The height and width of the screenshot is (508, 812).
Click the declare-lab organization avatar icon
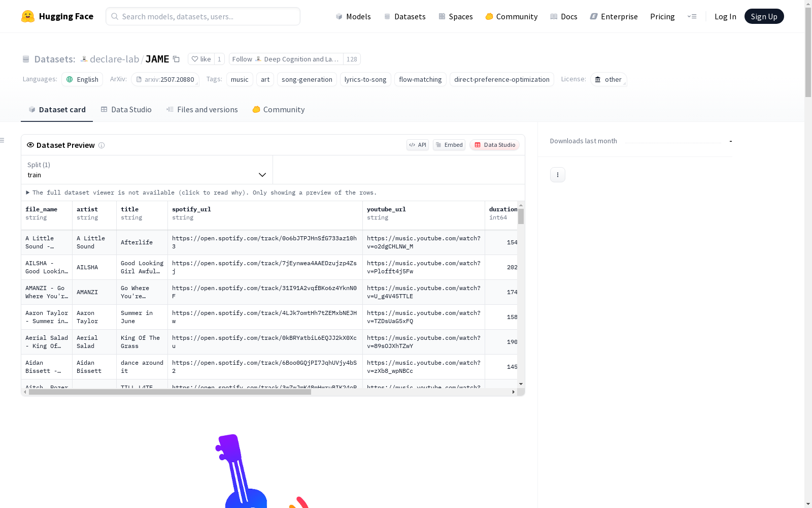(84, 59)
